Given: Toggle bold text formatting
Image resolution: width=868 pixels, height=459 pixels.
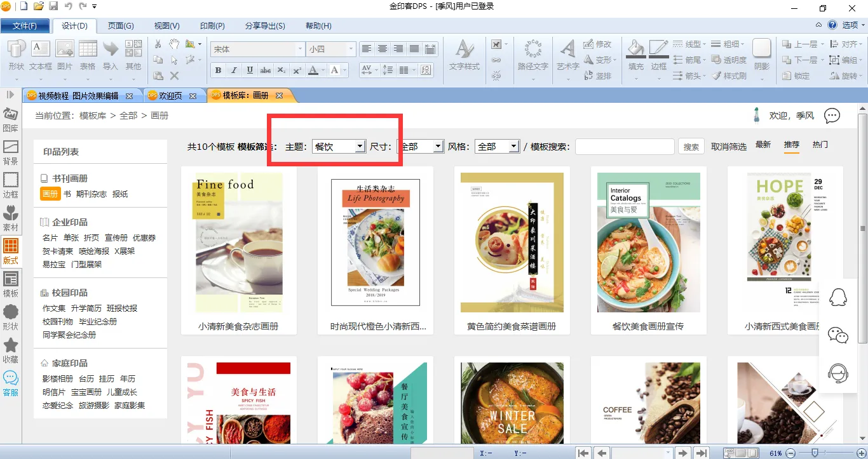Looking at the screenshot, I should 218,70.
